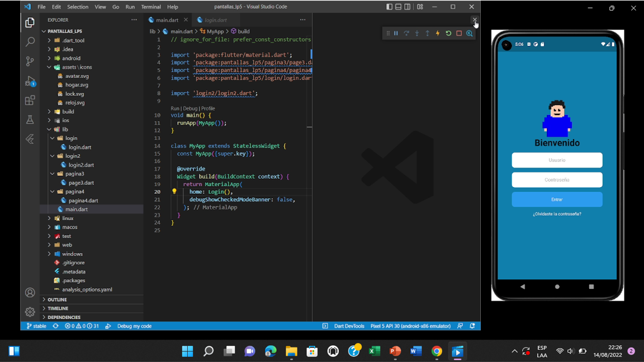Open the Explorer view in activity bar
The width and height of the screenshot is (644, 362).
coord(30,22)
